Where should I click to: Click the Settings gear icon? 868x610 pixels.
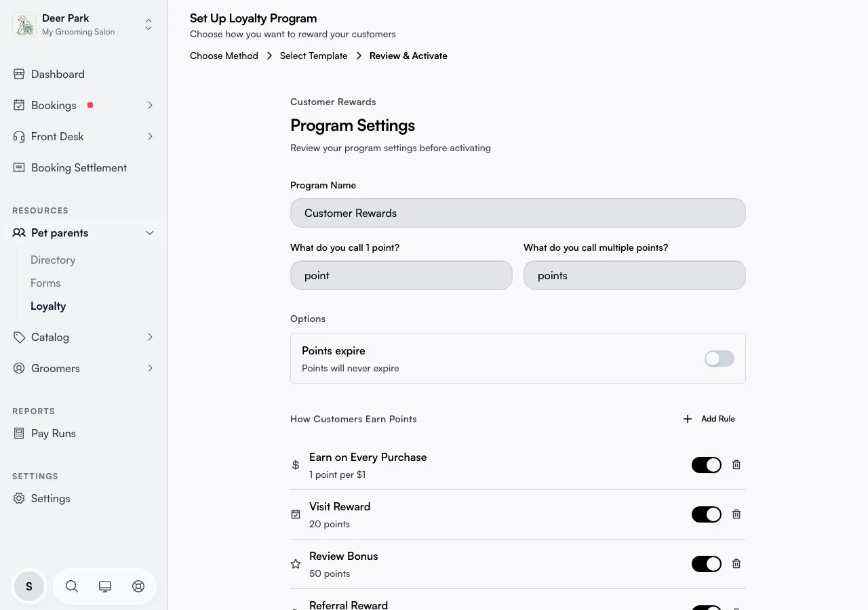(19, 498)
